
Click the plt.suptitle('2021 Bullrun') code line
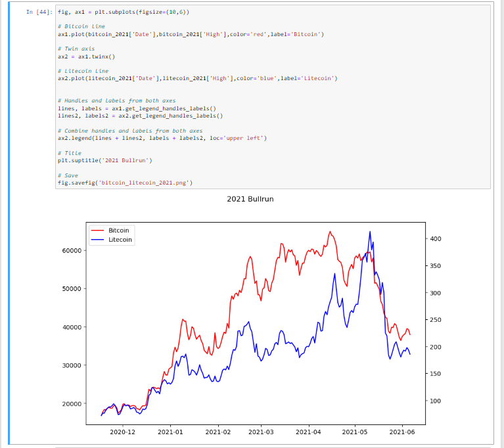click(x=105, y=160)
